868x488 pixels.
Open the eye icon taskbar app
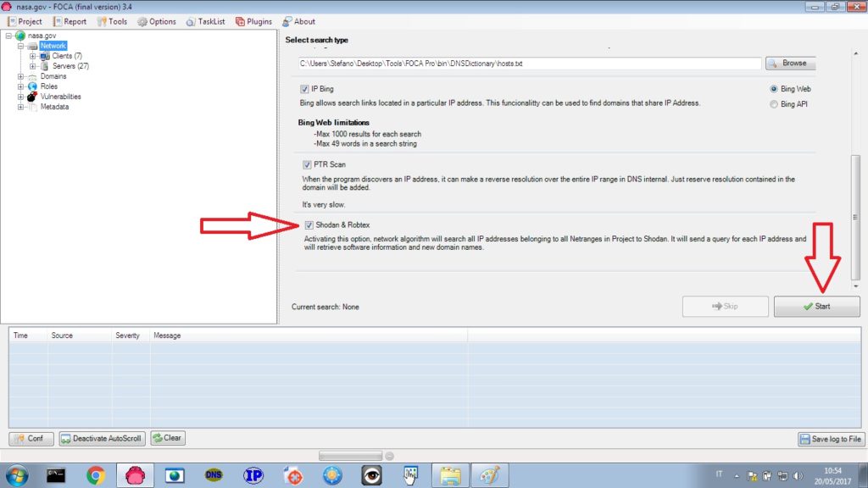point(371,475)
